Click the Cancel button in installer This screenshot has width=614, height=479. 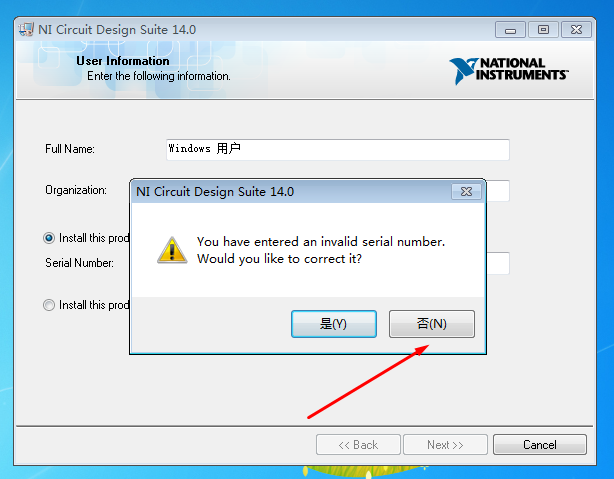click(540, 445)
